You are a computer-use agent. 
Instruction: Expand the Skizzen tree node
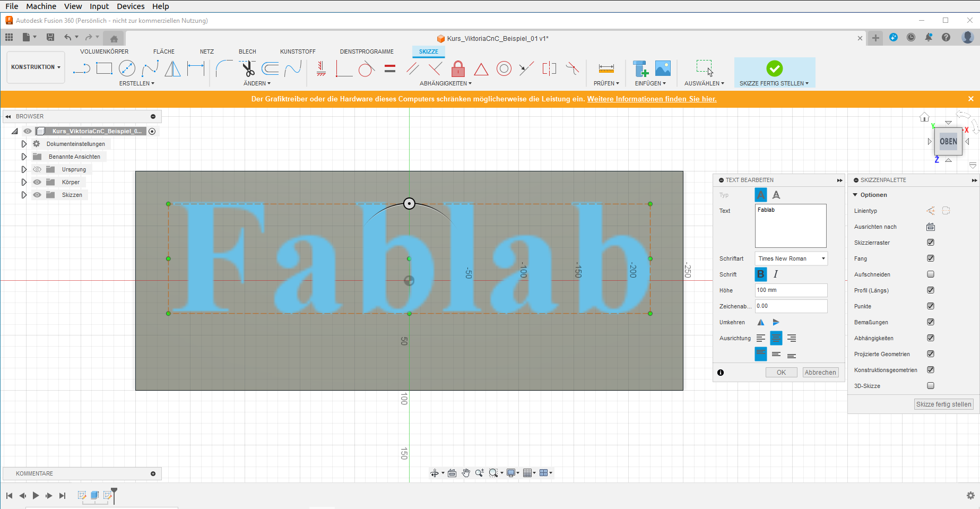point(24,195)
